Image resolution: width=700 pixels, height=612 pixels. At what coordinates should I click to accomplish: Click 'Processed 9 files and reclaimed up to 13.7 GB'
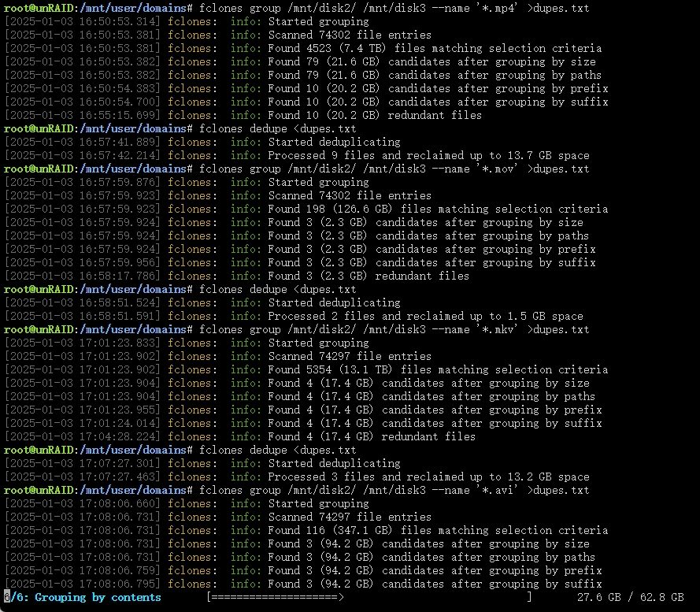pos(297,155)
